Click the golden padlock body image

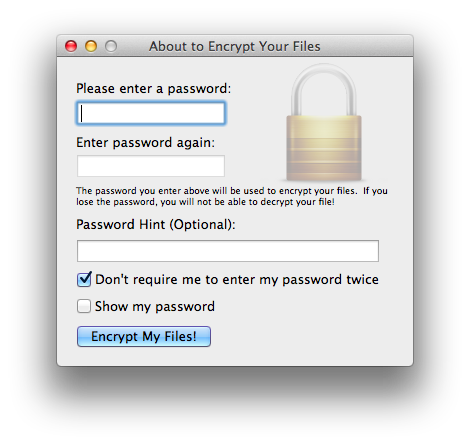324,148
